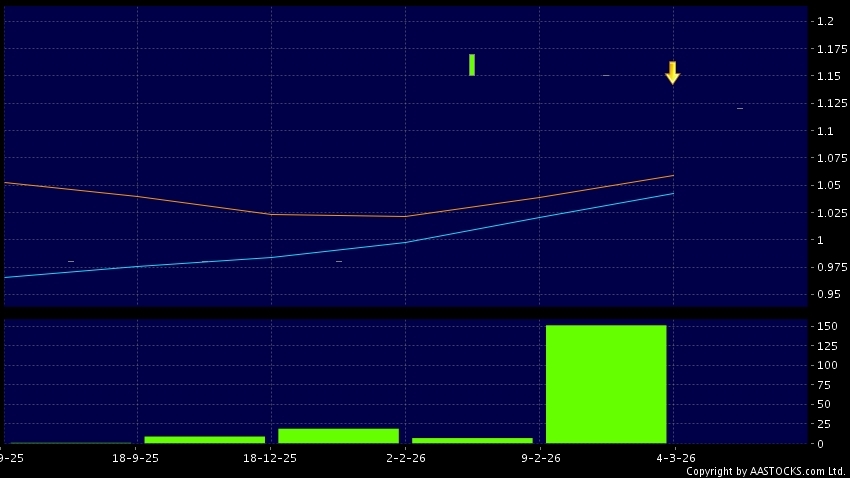Click the 150 volume axis label
This screenshot has width=850, height=478.
pyautogui.click(x=826, y=326)
